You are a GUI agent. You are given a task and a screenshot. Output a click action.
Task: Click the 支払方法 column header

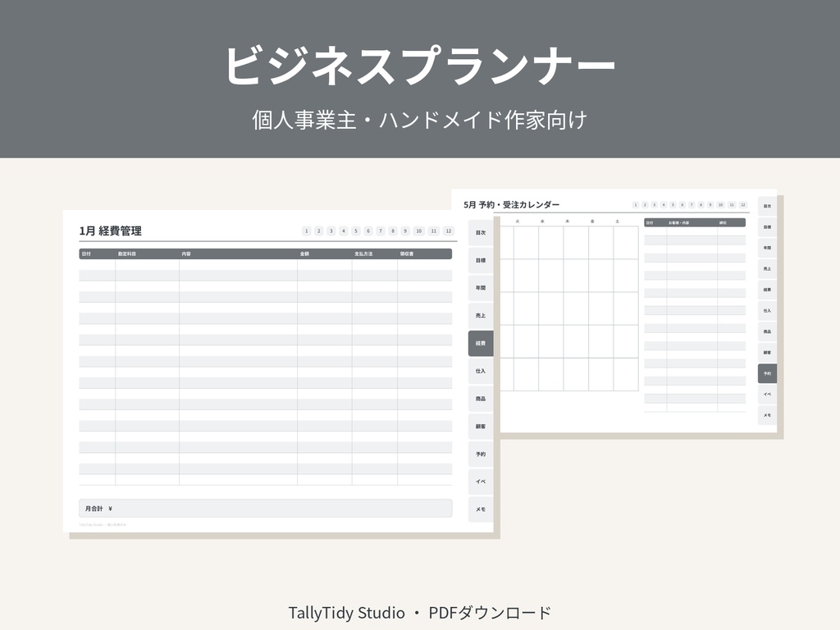point(363,254)
